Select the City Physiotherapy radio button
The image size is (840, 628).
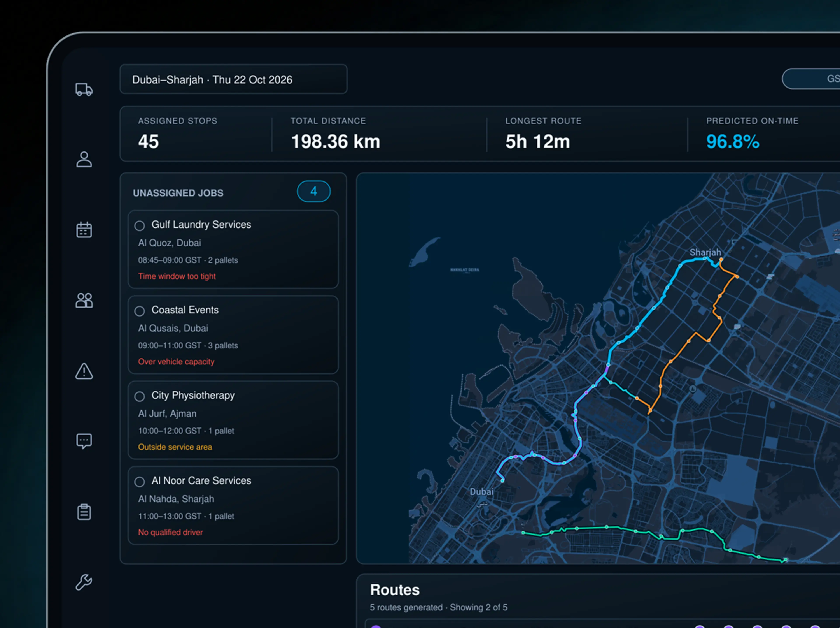(139, 397)
